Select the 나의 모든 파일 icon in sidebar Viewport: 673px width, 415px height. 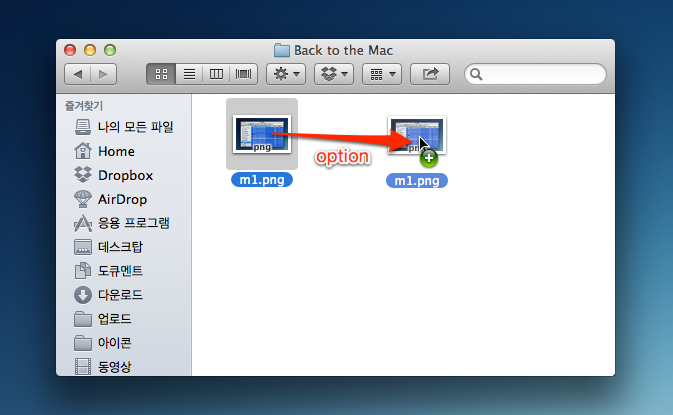coord(83,127)
